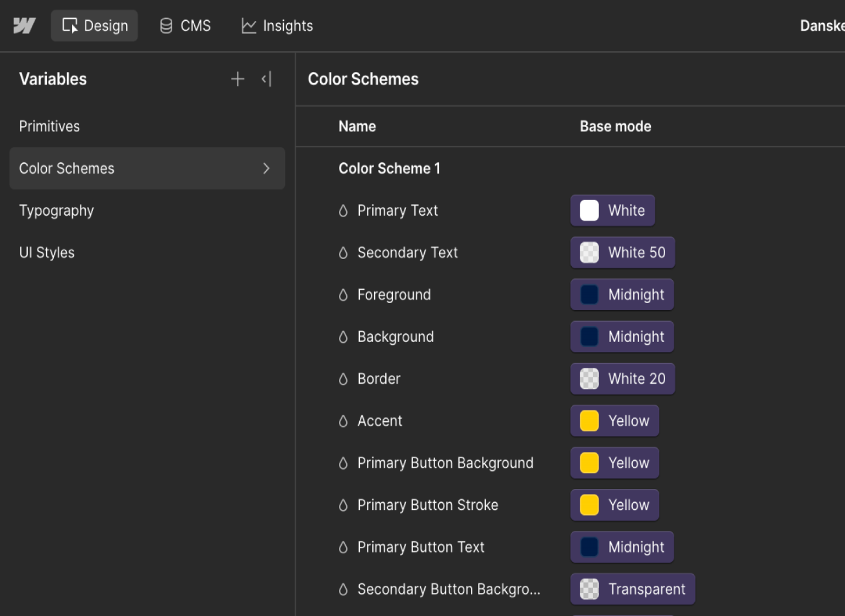This screenshot has height=616, width=845.
Task: Click the droplet icon beside Border
Action: (343, 379)
